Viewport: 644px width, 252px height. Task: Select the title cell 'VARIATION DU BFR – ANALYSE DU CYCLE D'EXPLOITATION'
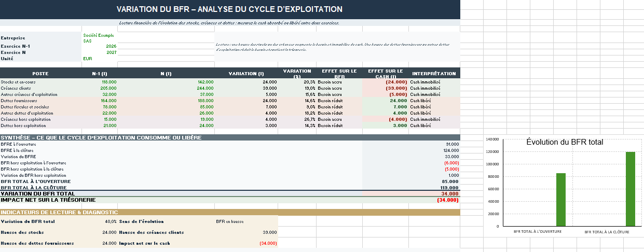pos(229,9)
